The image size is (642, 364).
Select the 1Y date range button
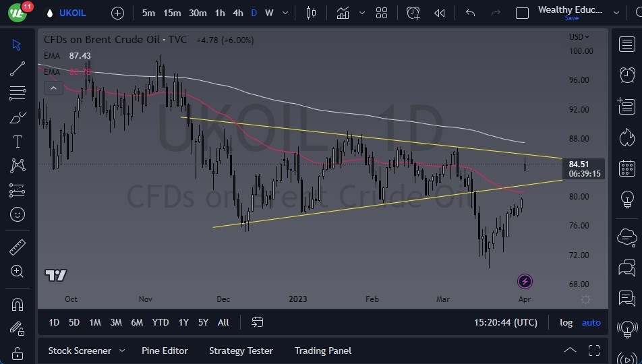coord(183,322)
